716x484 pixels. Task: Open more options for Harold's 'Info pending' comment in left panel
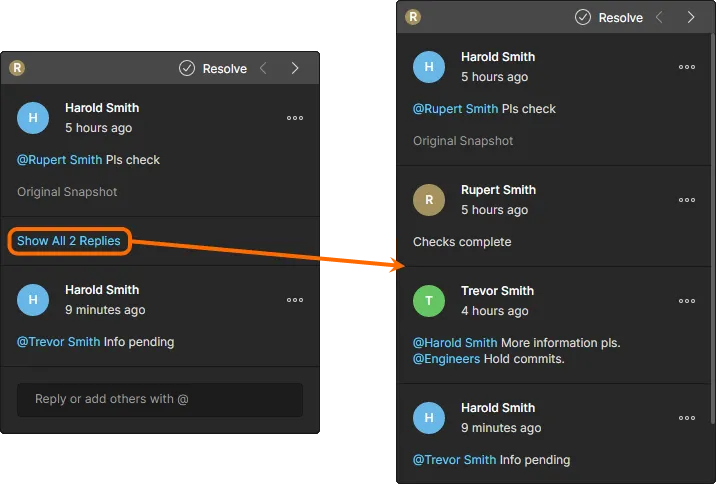(x=295, y=300)
